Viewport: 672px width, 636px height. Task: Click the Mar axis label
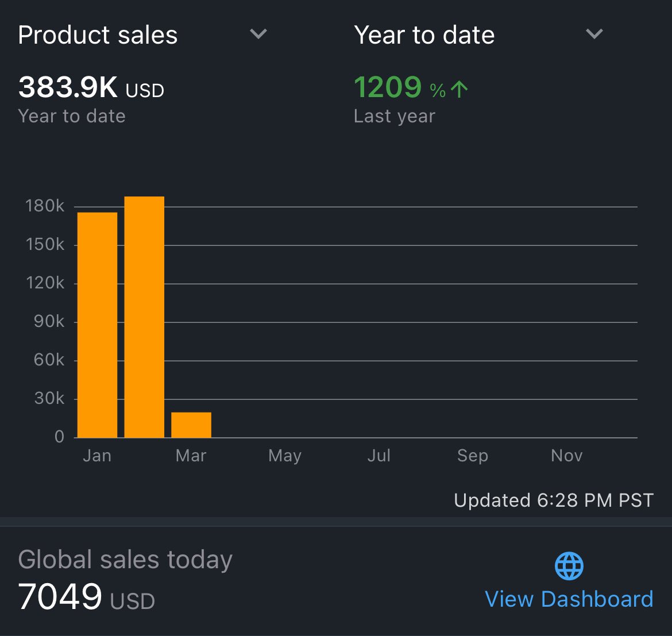click(191, 456)
